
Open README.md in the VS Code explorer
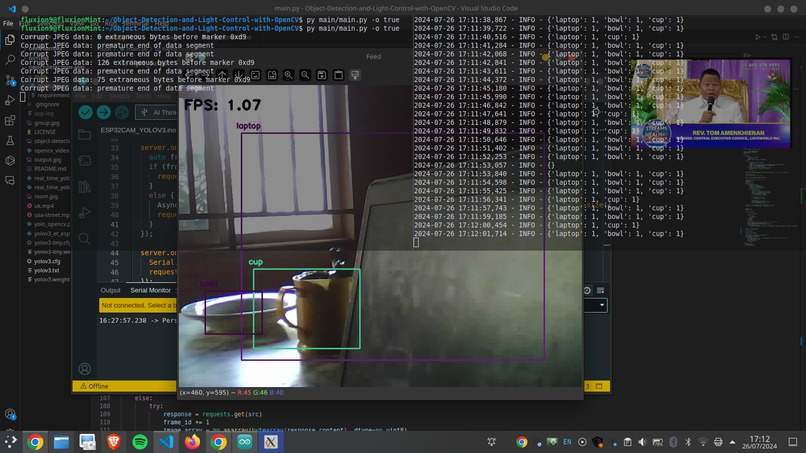tap(49, 169)
